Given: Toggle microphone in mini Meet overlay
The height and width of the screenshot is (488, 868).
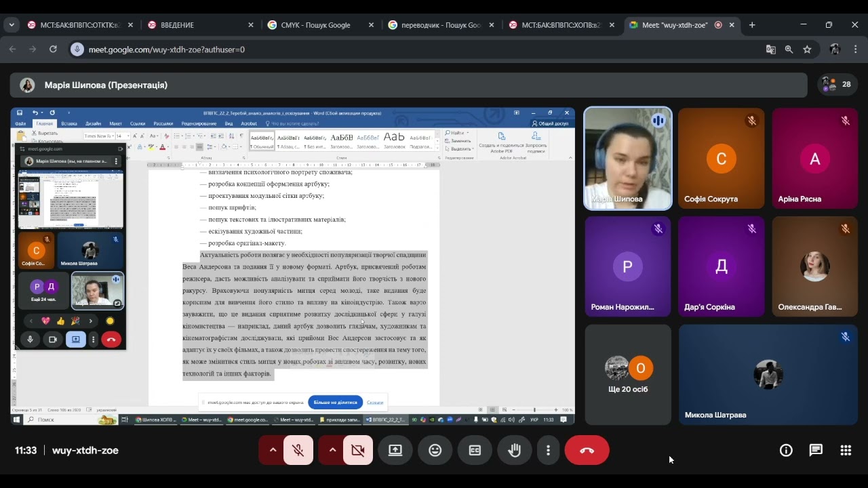Looking at the screenshot, I should [x=30, y=340].
